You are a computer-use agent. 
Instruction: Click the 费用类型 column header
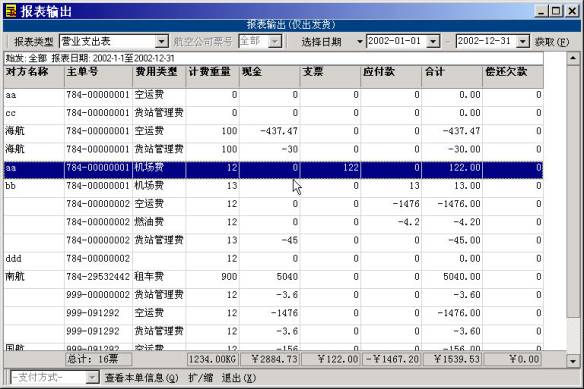159,77
